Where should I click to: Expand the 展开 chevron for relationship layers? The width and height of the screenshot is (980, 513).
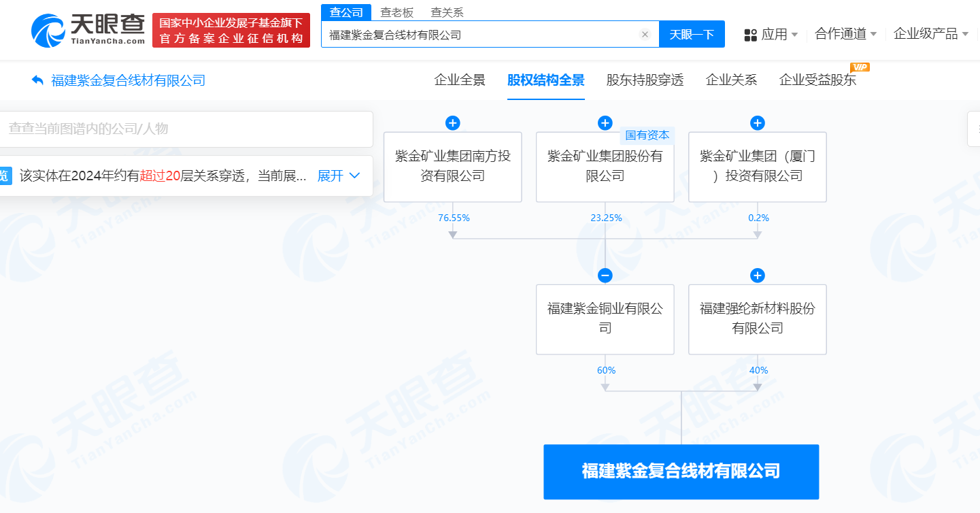pos(338,175)
